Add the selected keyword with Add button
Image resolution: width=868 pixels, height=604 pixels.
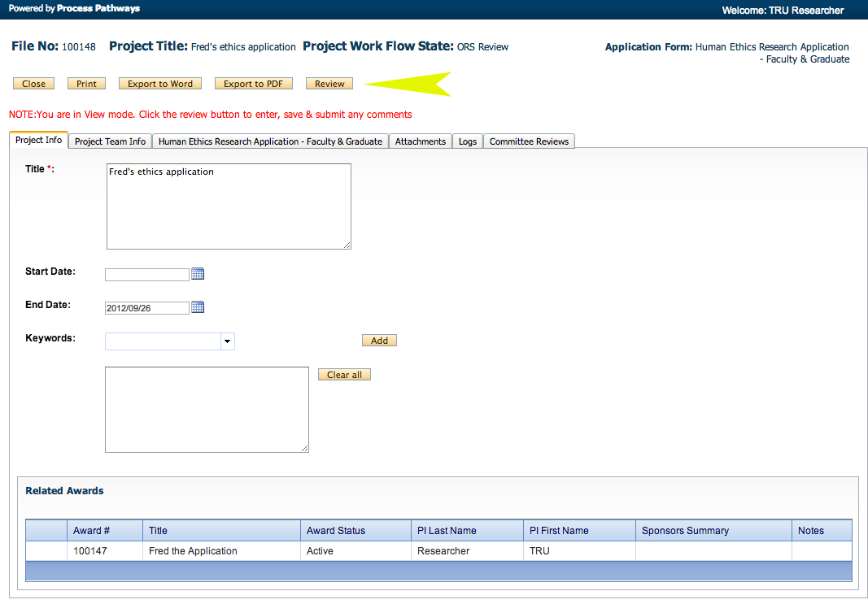coord(379,341)
